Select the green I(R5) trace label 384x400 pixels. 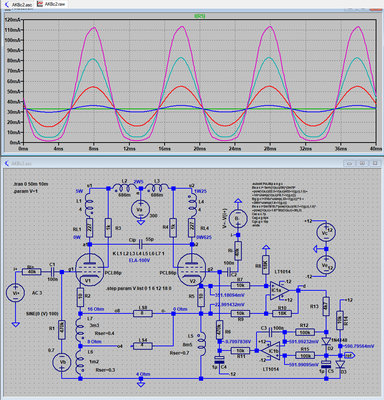(x=200, y=16)
